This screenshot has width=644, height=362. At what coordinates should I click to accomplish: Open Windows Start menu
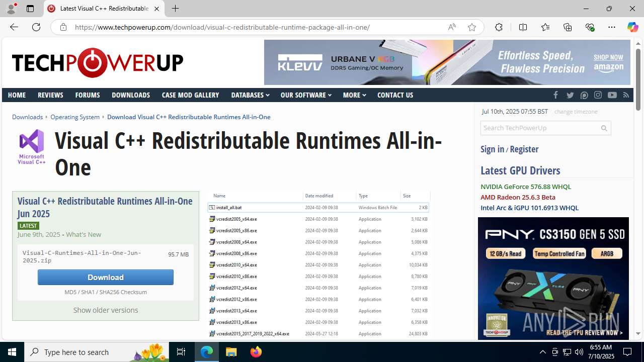pos(12,352)
